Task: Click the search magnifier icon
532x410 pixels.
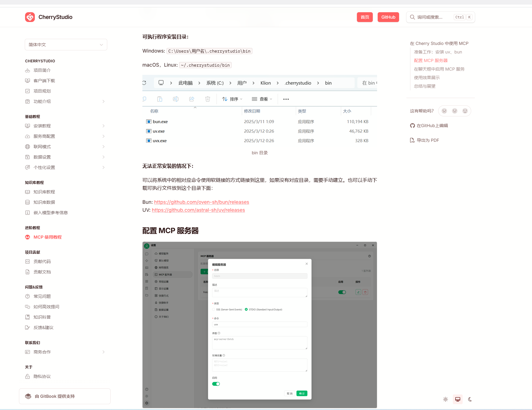Action: point(412,17)
